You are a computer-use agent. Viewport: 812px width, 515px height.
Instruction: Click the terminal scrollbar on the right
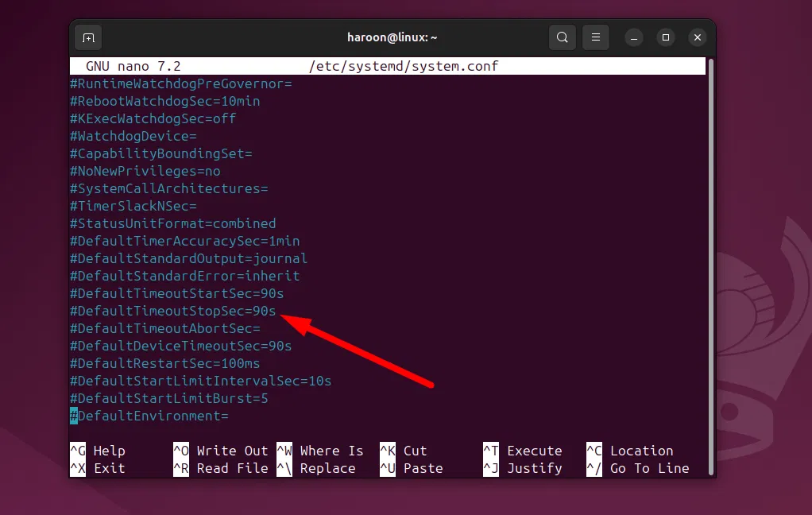pyautogui.click(x=711, y=238)
